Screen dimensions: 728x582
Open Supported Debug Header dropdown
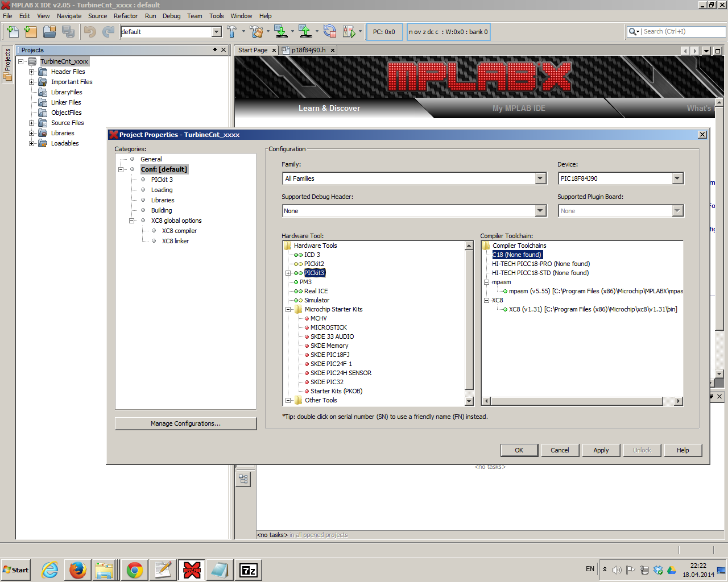click(x=541, y=211)
